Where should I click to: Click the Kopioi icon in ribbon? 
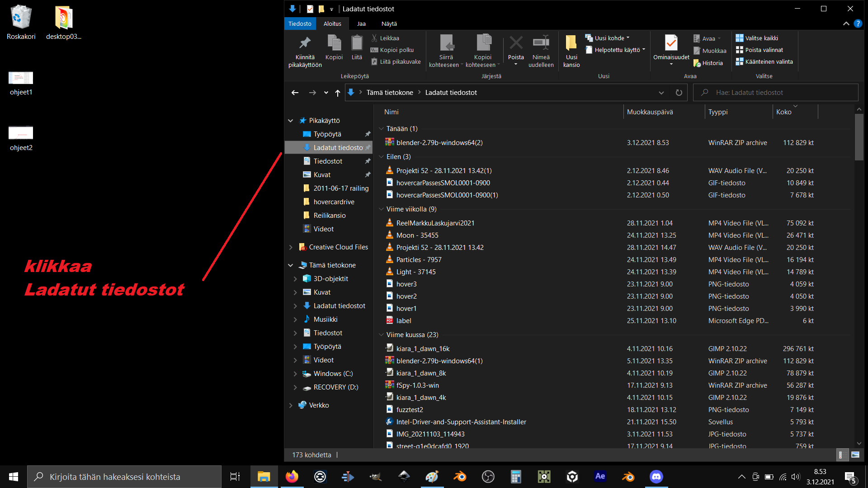(x=334, y=43)
